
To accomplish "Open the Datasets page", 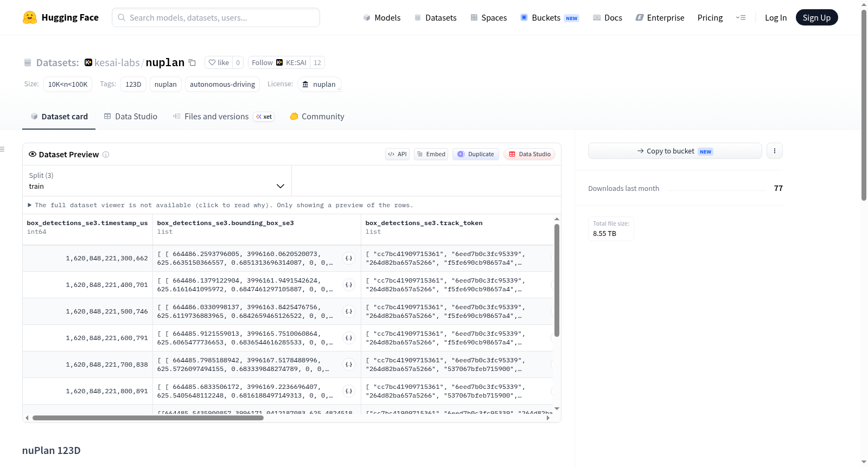I will pos(435,17).
